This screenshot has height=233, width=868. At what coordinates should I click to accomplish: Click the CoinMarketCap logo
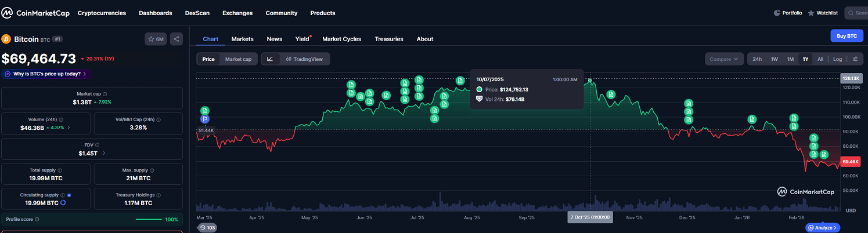pos(35,13)
